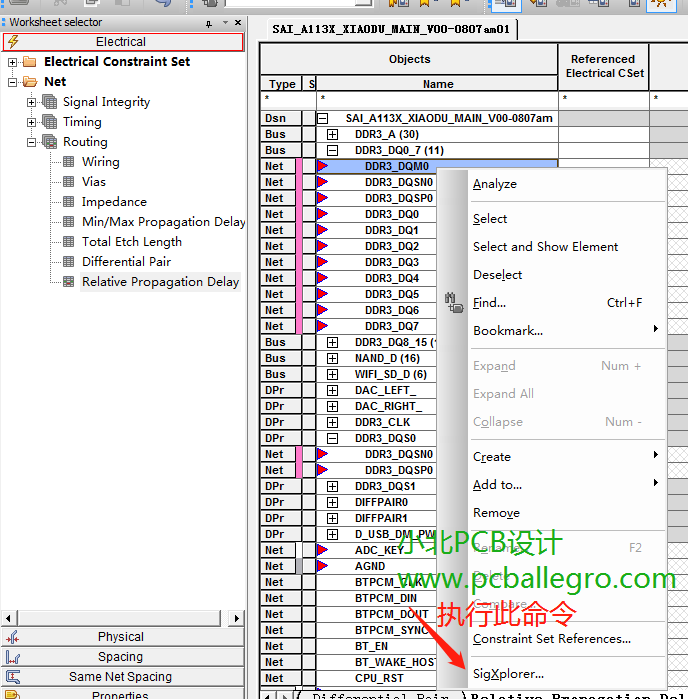Select Relative Propagation Delay worksheet

click(160, 282)
